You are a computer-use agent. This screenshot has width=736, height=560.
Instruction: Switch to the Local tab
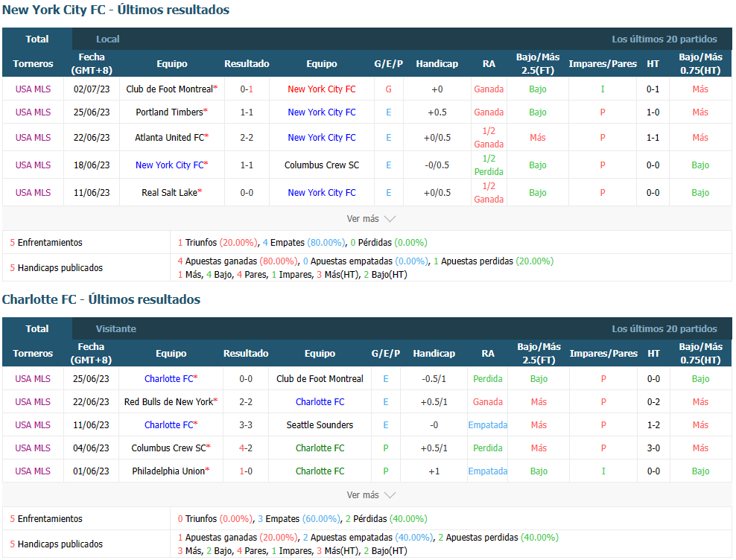tap(107, 39)
